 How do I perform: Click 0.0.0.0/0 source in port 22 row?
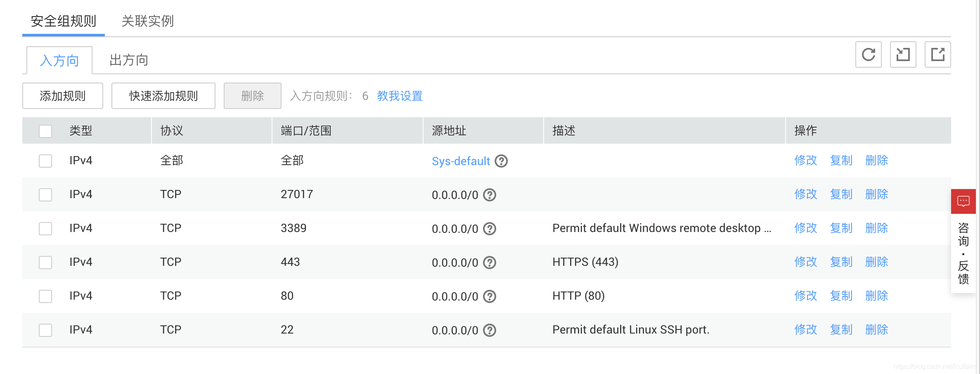click(x=455, y=330)
